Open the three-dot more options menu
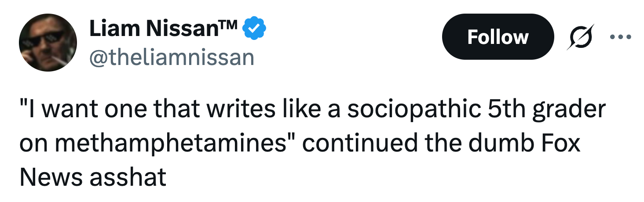The width and height of the screenshot is (644, 202). tap(620, 37)
